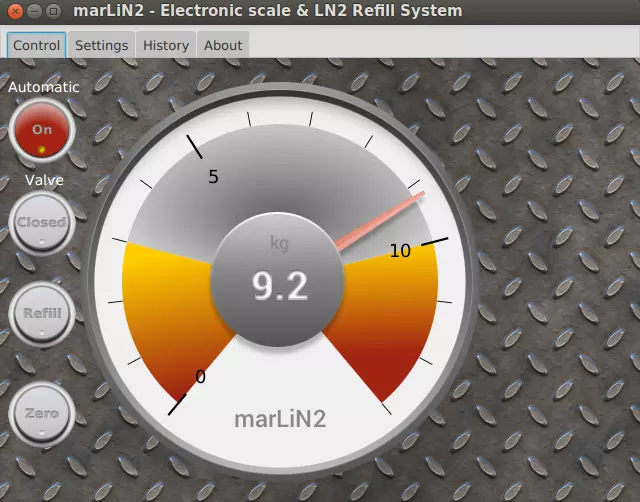640x502 pixels.
Task: Toggle the red Automatic On button
Action: pos(42,130)
